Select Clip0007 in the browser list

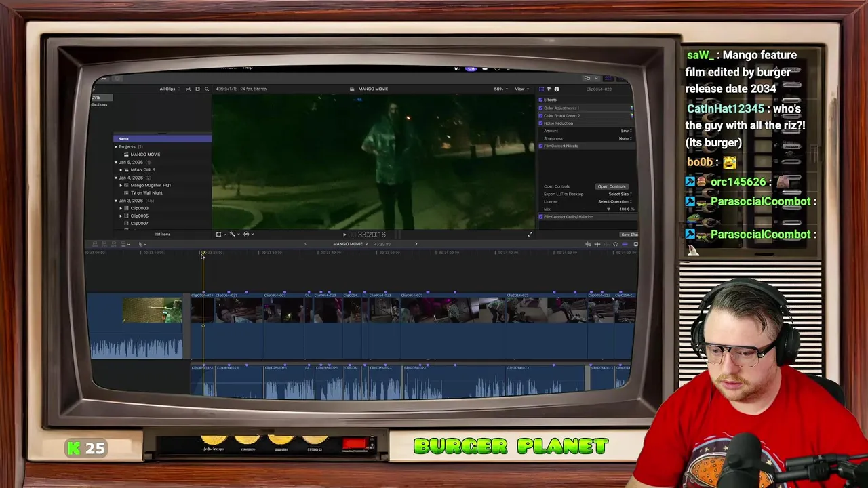click(x=139, y=223)
